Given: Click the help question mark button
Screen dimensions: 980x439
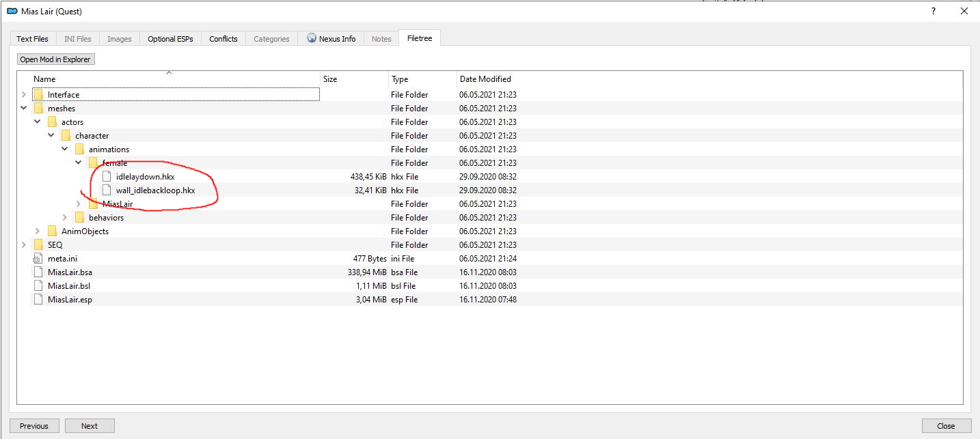Looking at the screenshot, I should 934,11.
